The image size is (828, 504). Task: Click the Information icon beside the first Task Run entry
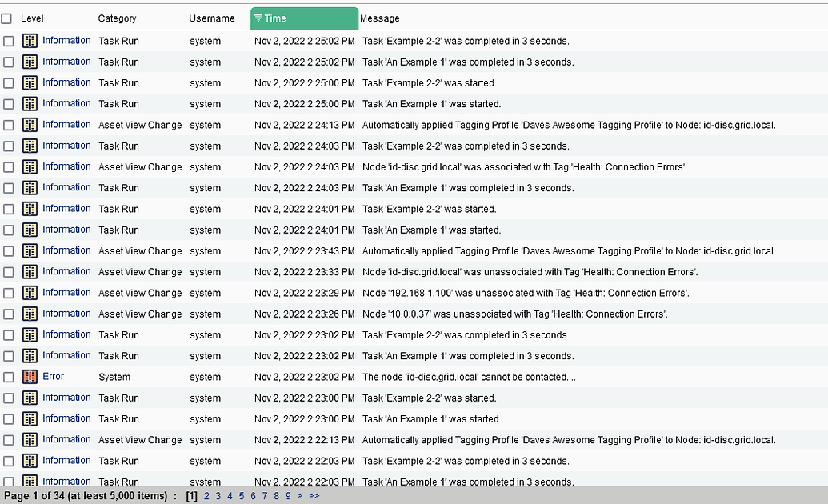coord(30,40)
